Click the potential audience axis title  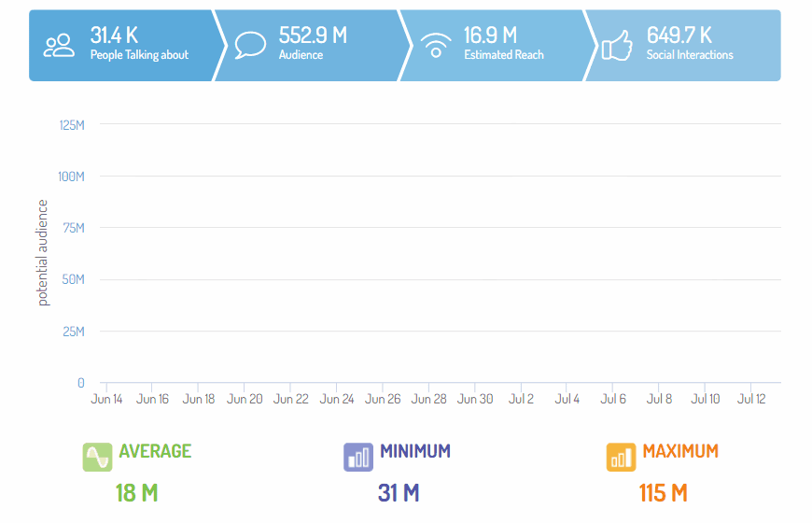click(43, 254)
